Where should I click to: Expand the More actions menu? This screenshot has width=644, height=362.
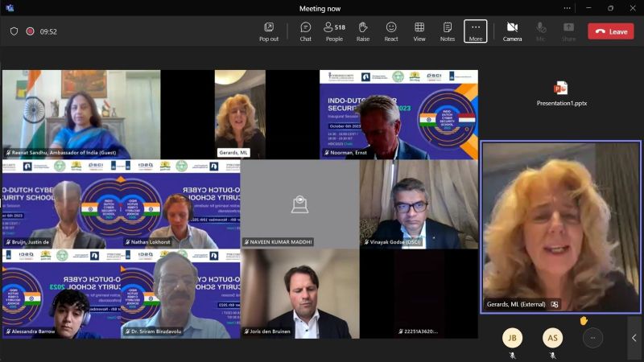tap(476, 31)
